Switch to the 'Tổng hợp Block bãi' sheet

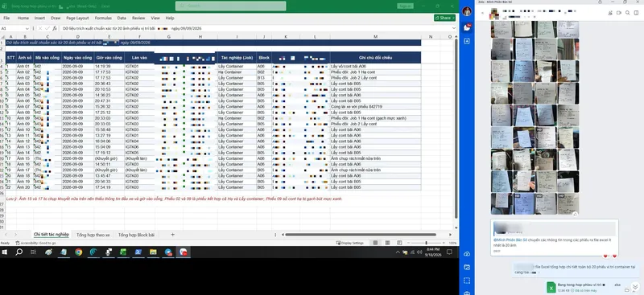click(136, 235)
